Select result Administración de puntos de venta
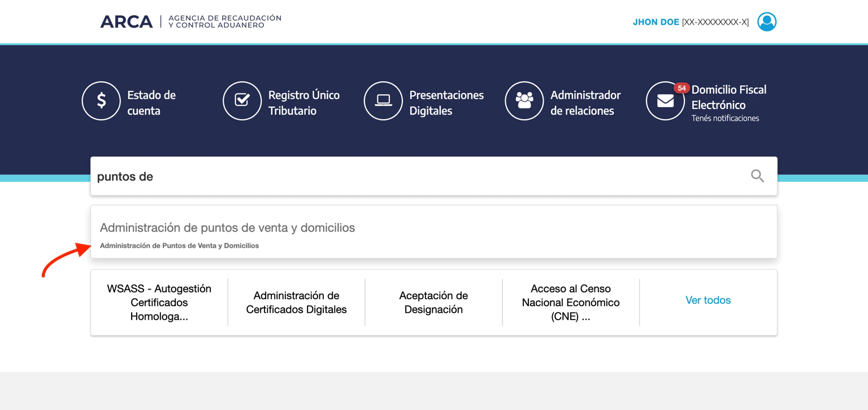The width and height of the screenshot is (868, 410). pyautogui.click(x=227, y=228)
